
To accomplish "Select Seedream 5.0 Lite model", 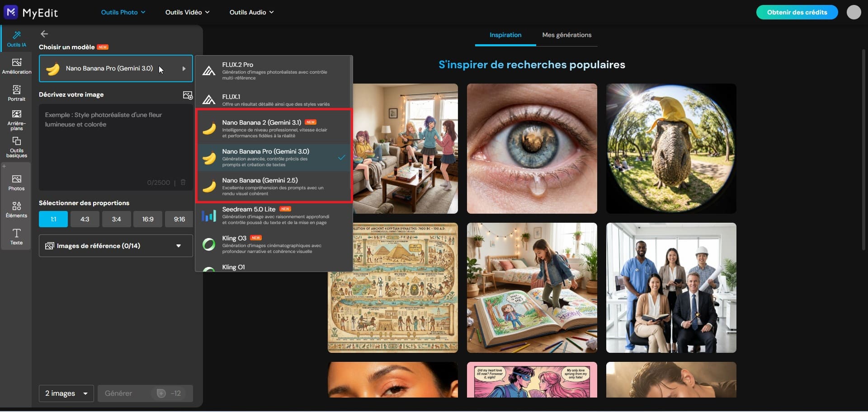I will tap(274, 215).
